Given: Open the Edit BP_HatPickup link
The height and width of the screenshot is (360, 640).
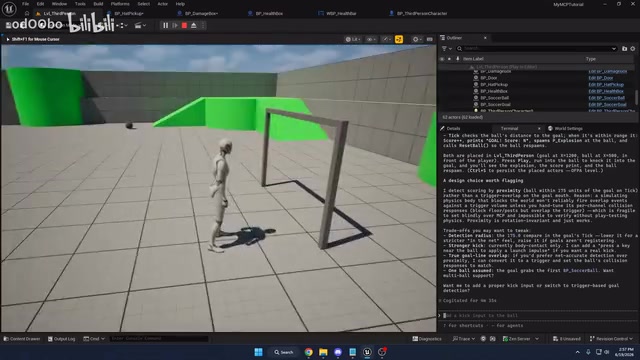Looking at the screenshot, I should [606, 84].
